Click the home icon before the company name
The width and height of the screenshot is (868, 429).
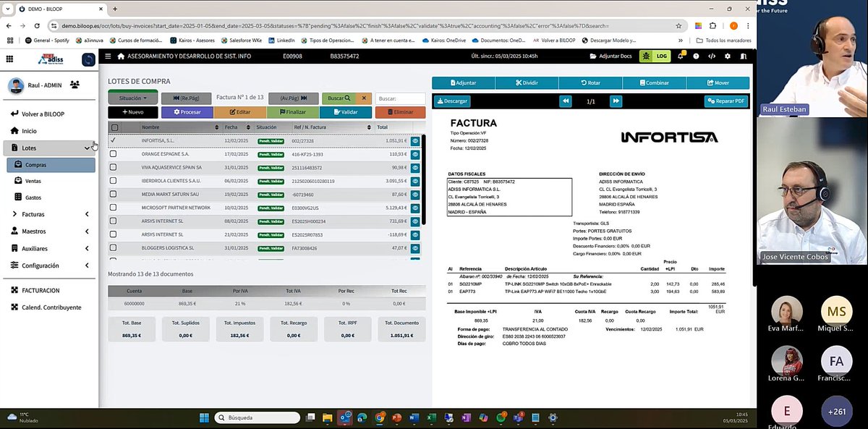tap(121, 56)
